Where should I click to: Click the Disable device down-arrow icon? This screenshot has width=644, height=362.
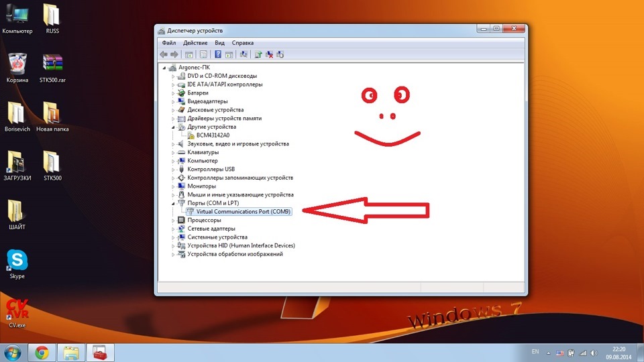280,54
